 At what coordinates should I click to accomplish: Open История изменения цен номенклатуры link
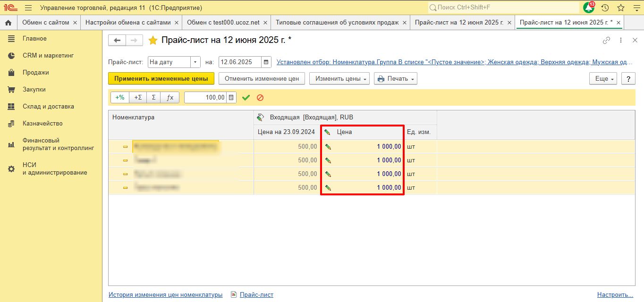pos(165,294)
